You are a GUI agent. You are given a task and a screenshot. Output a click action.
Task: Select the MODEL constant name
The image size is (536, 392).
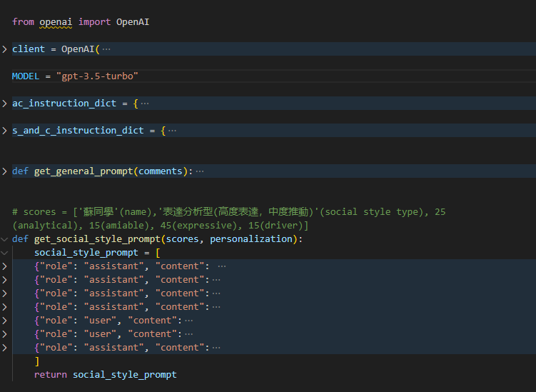click(x=26, y=76)
